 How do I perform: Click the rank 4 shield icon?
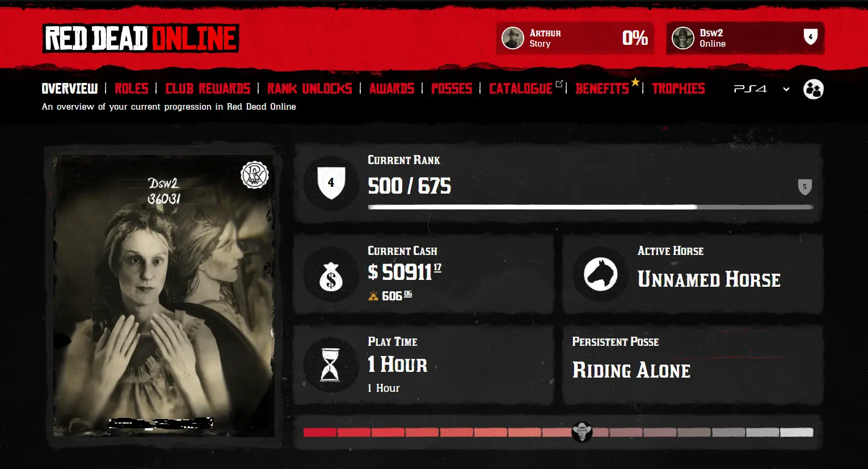click(331, 183)
